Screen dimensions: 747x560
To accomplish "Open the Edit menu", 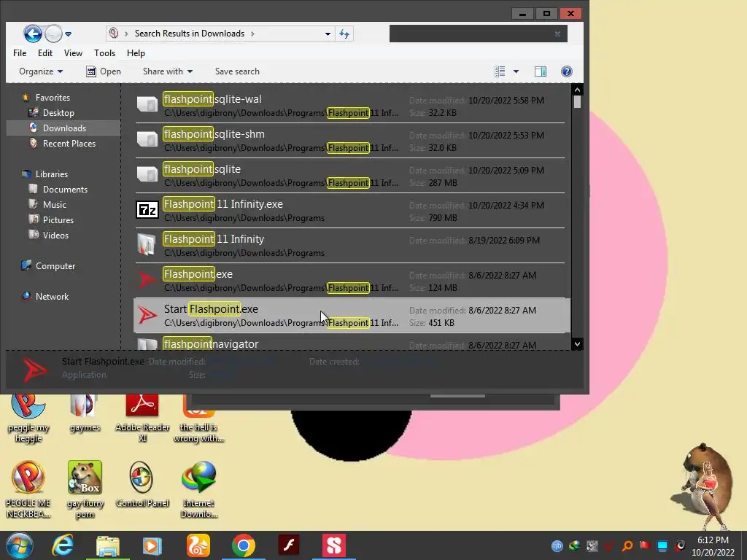I will 45,52.
